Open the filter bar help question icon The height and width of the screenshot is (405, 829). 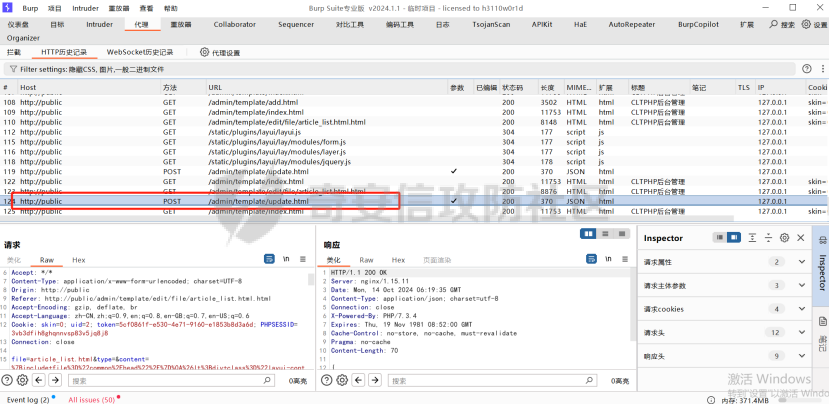[x=807, y=69]
